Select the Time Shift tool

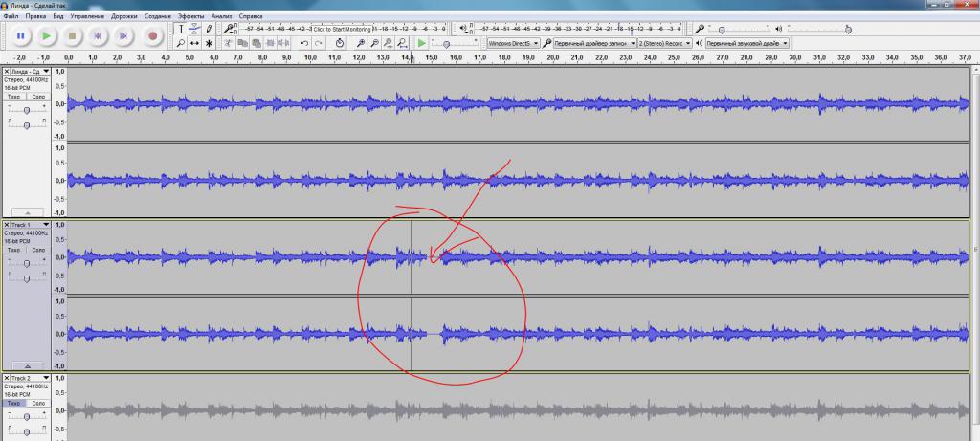point(195,43)
